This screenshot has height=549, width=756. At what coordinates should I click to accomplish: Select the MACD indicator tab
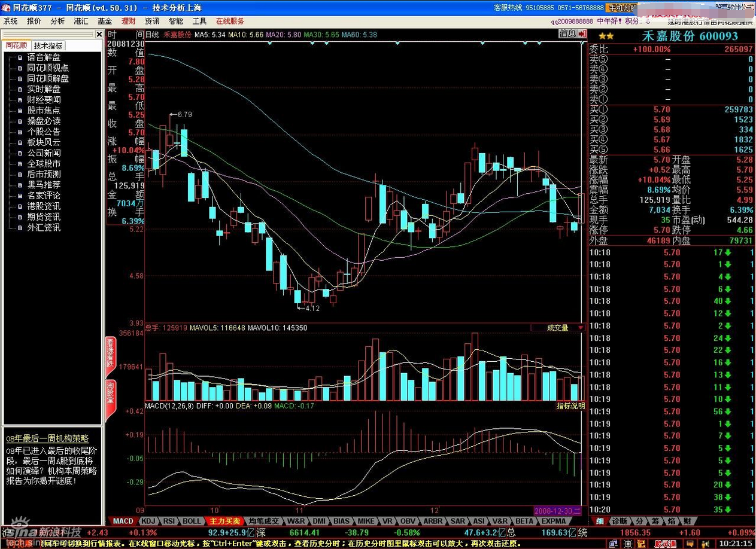click(123, 521)
